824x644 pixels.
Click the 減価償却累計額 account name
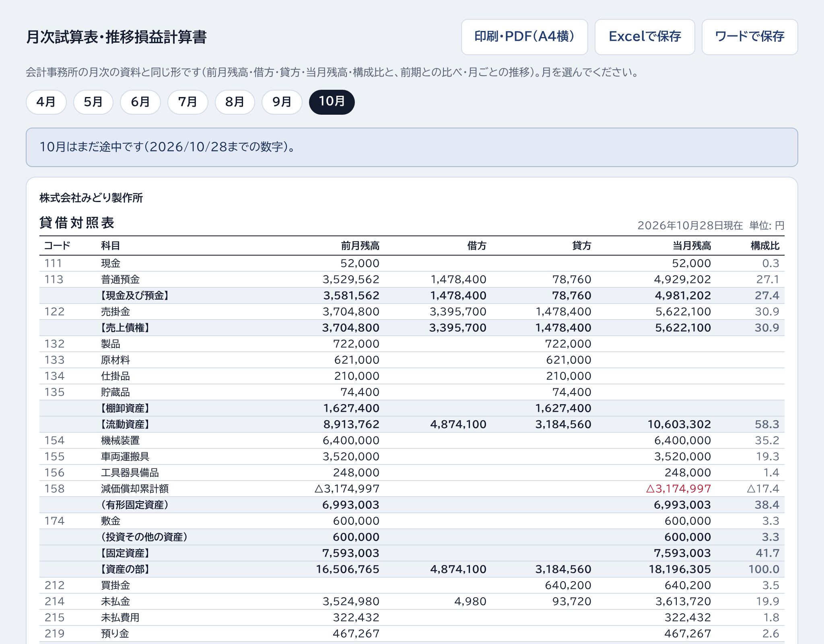[x=135, y=489]
